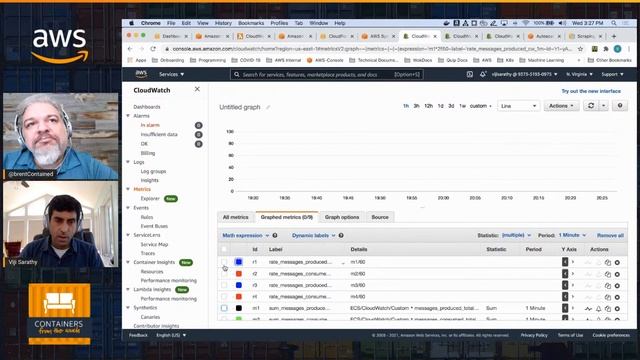Screen dimensions: 640x360
Task: Duplicate the r2 metric row
Action: (x=608, y=274)
